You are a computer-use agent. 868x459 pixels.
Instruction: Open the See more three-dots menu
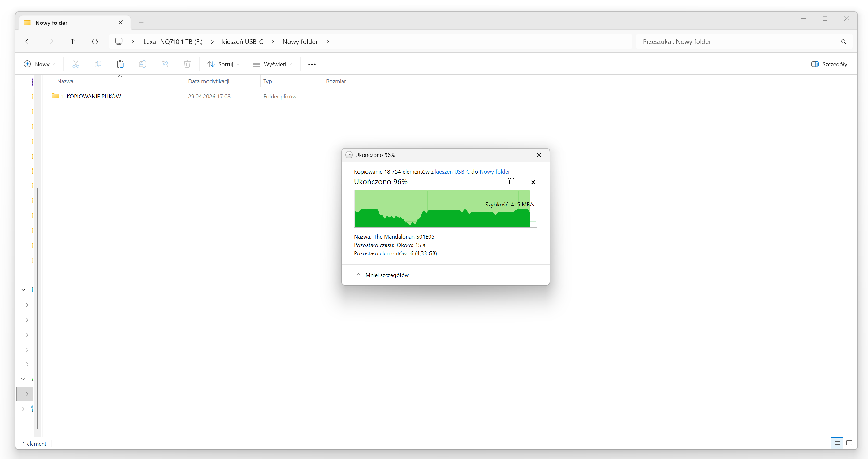point(312,64)
